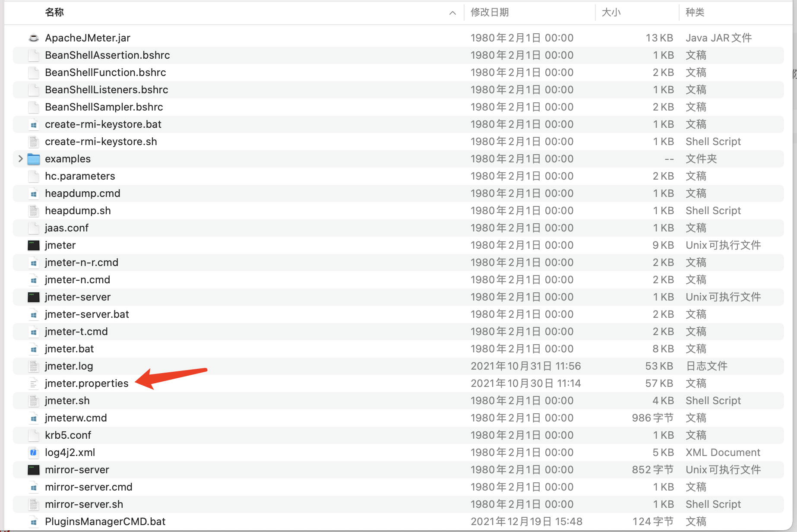797x532 pixels.
Task: Select the jmeter.properties file name
Action: point(87,383)
